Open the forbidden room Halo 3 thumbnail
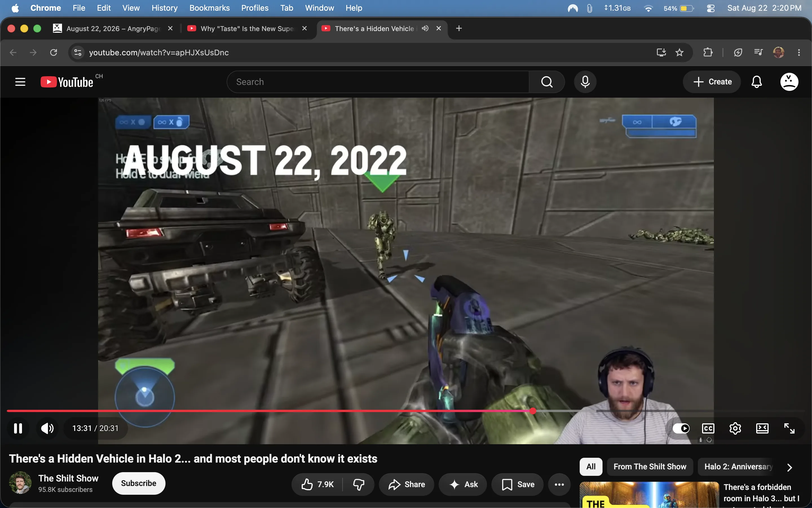The height and width of the screenshot is (508, 812). click(649, 495)
